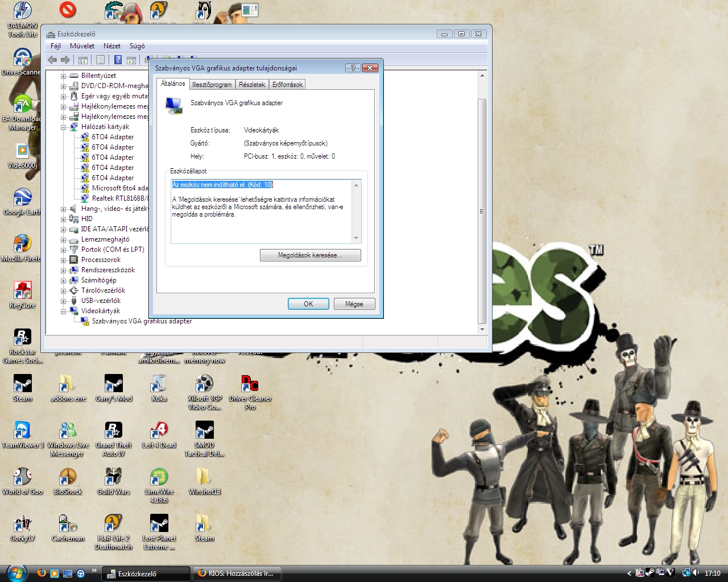728x582 pixels.
Task: Click the Back arrow in Device Manager toolbar
Action: tap(52, 60)
